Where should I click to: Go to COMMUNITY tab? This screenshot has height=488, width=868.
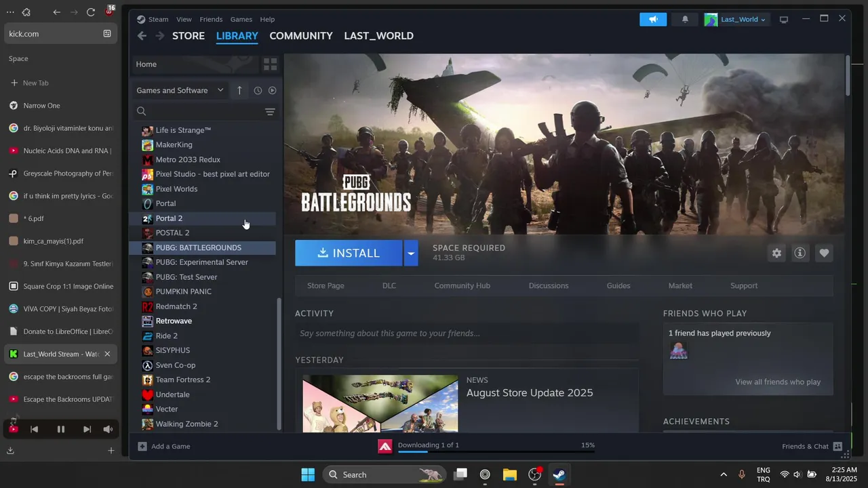pyautogui.click(x=301, y=36)
